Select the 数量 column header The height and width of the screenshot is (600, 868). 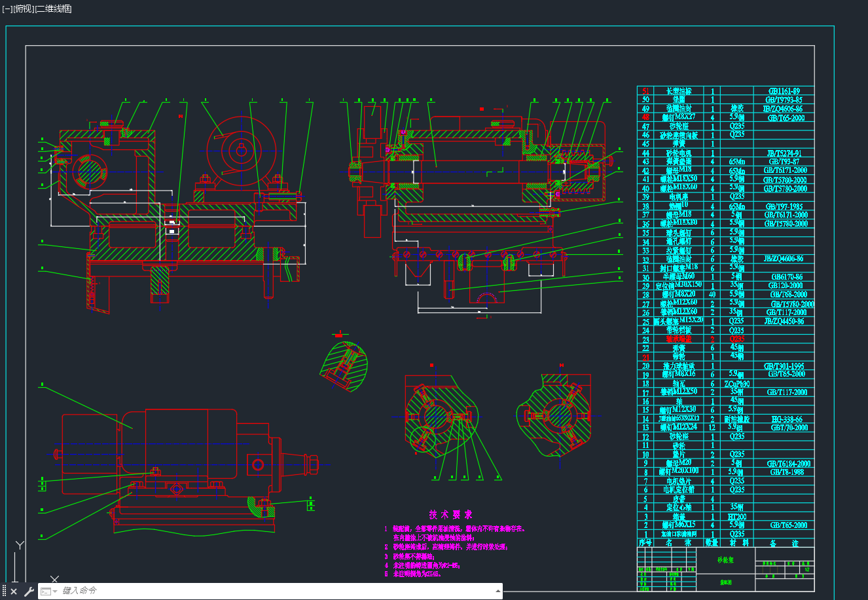click(712, 543)
